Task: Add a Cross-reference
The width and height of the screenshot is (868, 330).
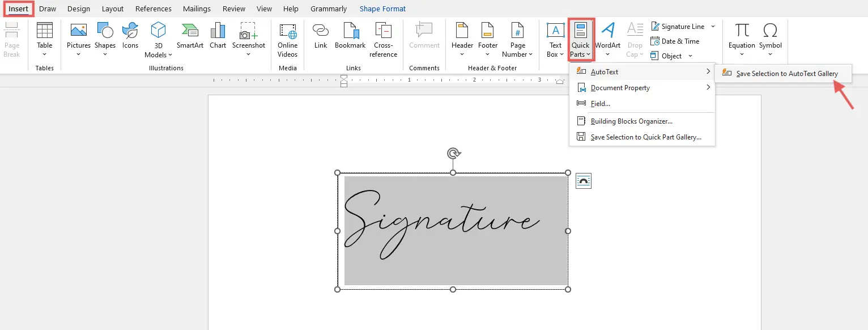Action: click(383, 39)
